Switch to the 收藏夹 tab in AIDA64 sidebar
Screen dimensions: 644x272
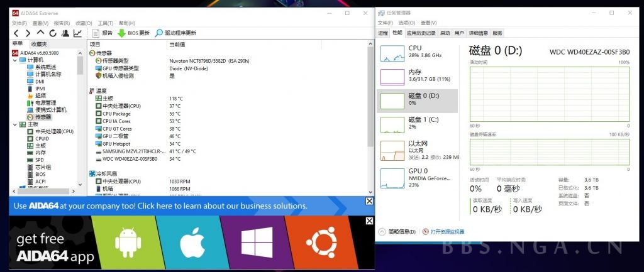tap(39, 44)
